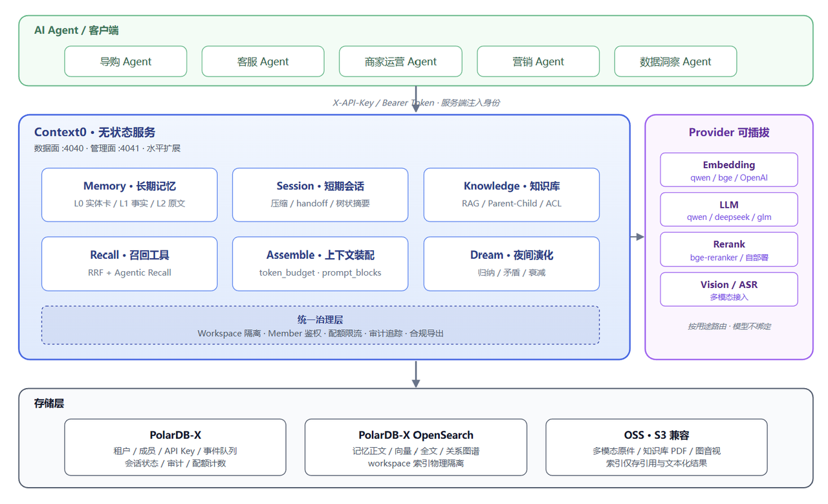Click the 导购 Agent box
The height and width of the screenshot is (504, 828).
[125, 61]
